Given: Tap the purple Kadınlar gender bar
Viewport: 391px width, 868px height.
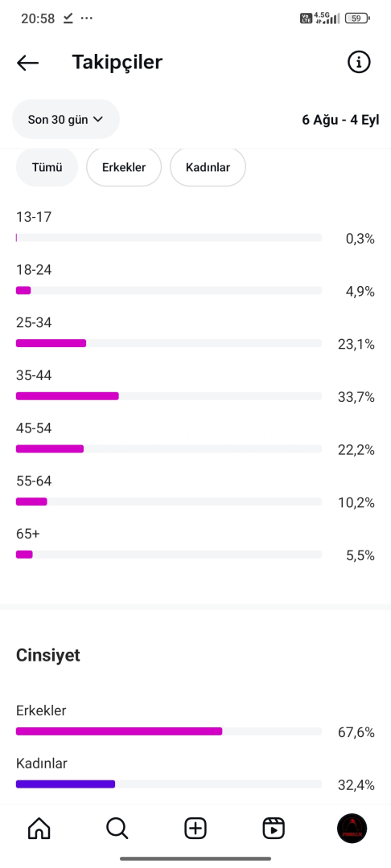Looking at the screenshot, I should [169, 784].
